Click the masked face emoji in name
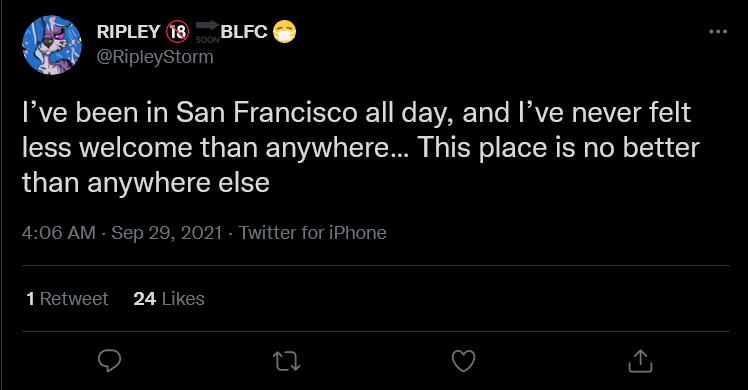This screenshot has height=390, width=748. click(x=284, y=32)
